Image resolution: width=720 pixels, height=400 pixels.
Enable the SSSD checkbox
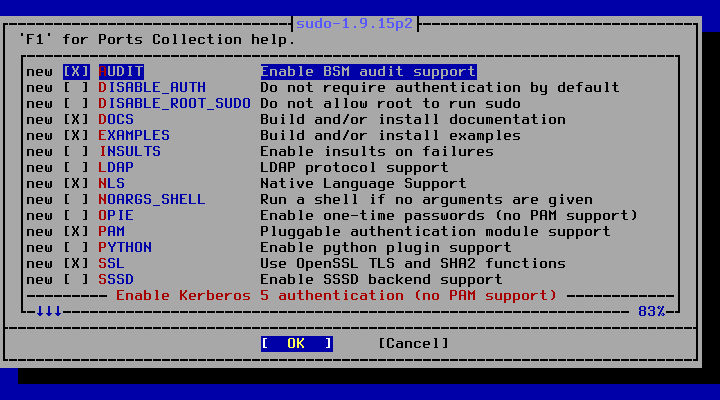coord(76,280)
